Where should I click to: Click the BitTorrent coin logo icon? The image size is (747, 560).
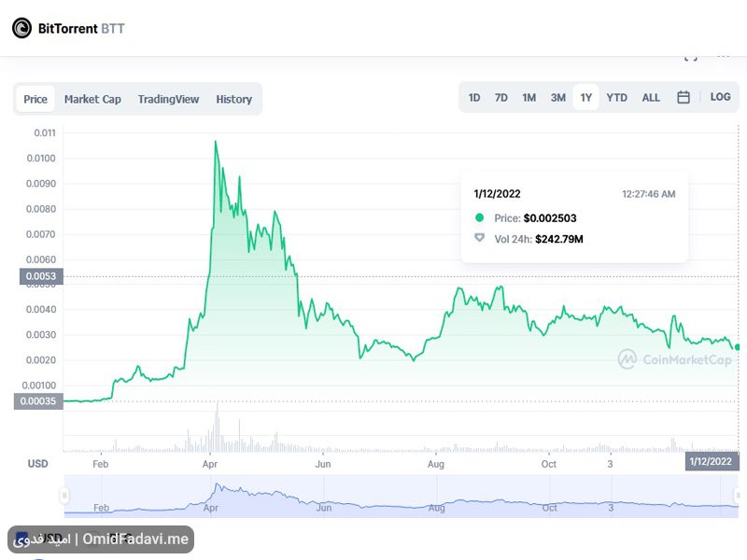pos(21,28)
